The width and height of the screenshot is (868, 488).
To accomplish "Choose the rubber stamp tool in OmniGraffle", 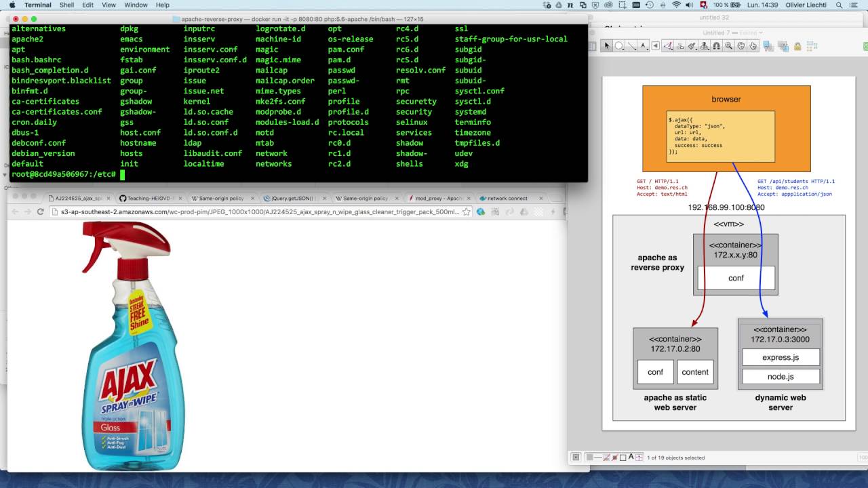I will pyautogui.click(x=704, y=46).
